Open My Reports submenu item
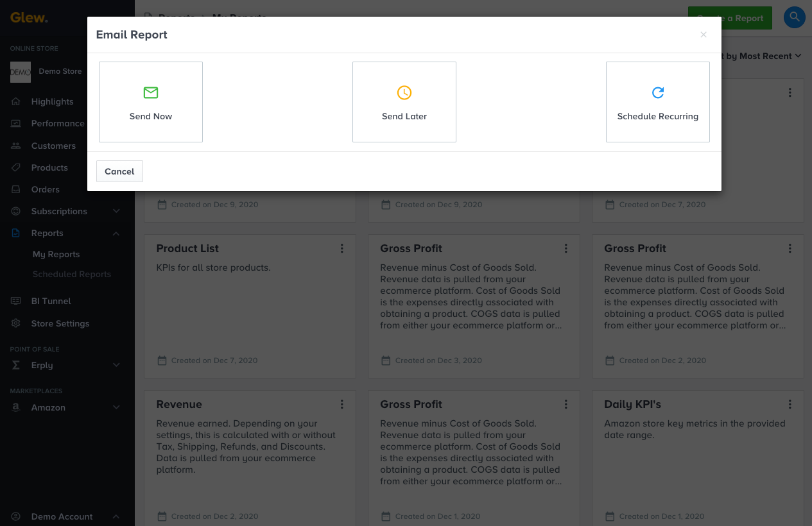 pos(56,254)
